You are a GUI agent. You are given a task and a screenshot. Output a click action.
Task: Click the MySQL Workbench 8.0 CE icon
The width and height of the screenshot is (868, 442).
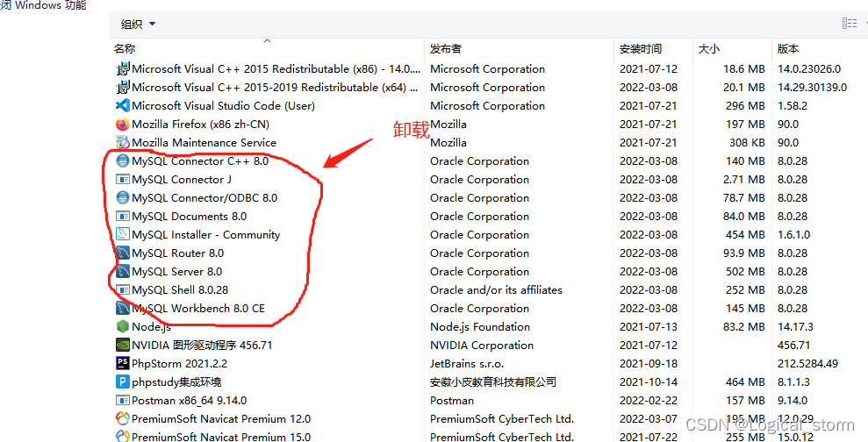tap(122, 308)
